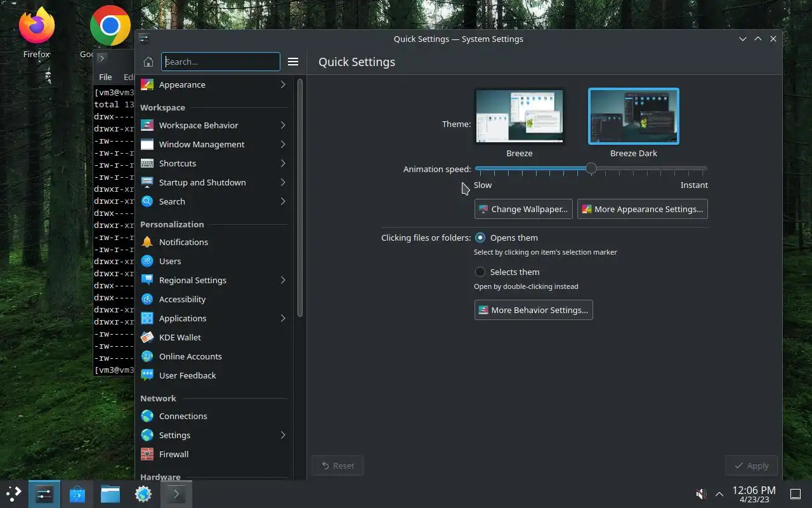Click the Firewall icon
The width and height of the screenshot is (812, 508).
tap(147, 454)
